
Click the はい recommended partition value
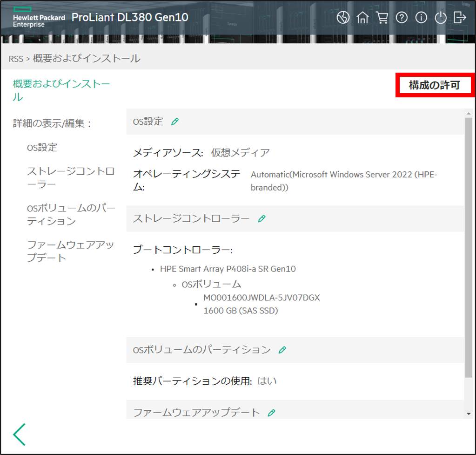267,381
